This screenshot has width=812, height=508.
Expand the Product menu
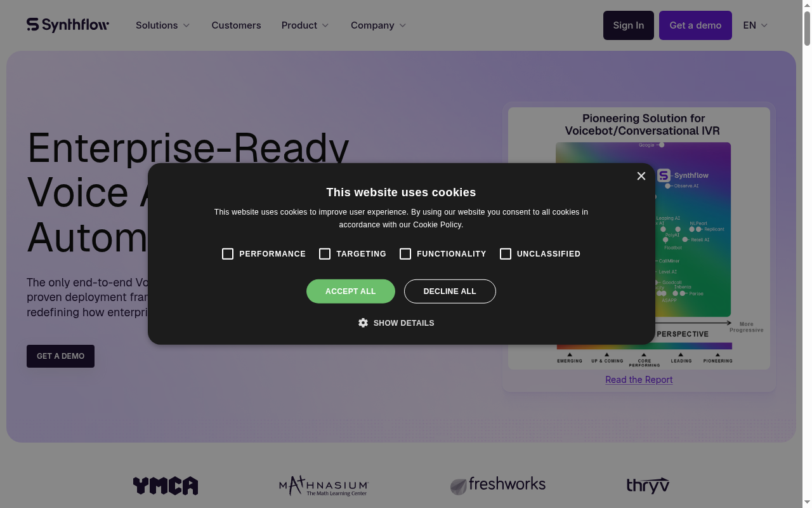click(x=305, y=25)
